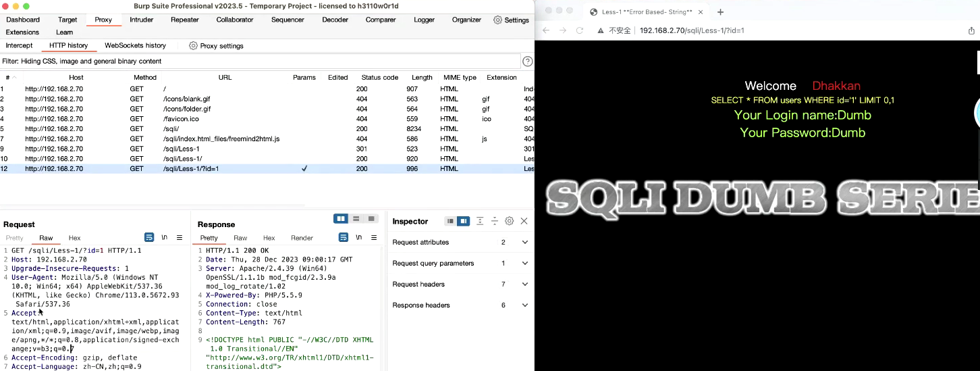980x371 pixels.
Task: Sort history by MIME type column
Action: [x=460, y=77]
